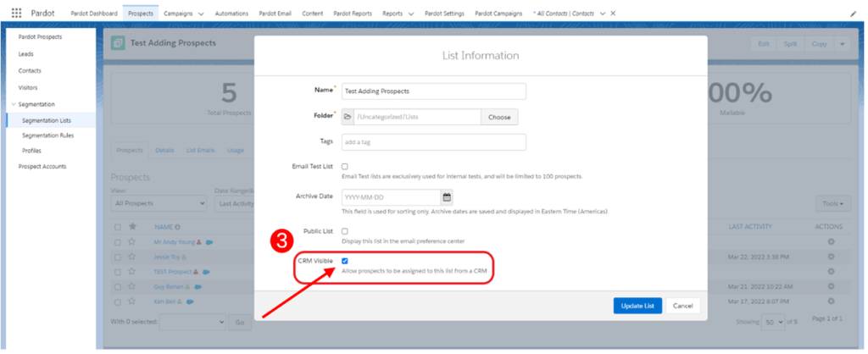This screenshot has height=354, width=868.
Task: Select the Mr Andy Young row checkbox
Action: pyautogui.click(x=117, y=241)
